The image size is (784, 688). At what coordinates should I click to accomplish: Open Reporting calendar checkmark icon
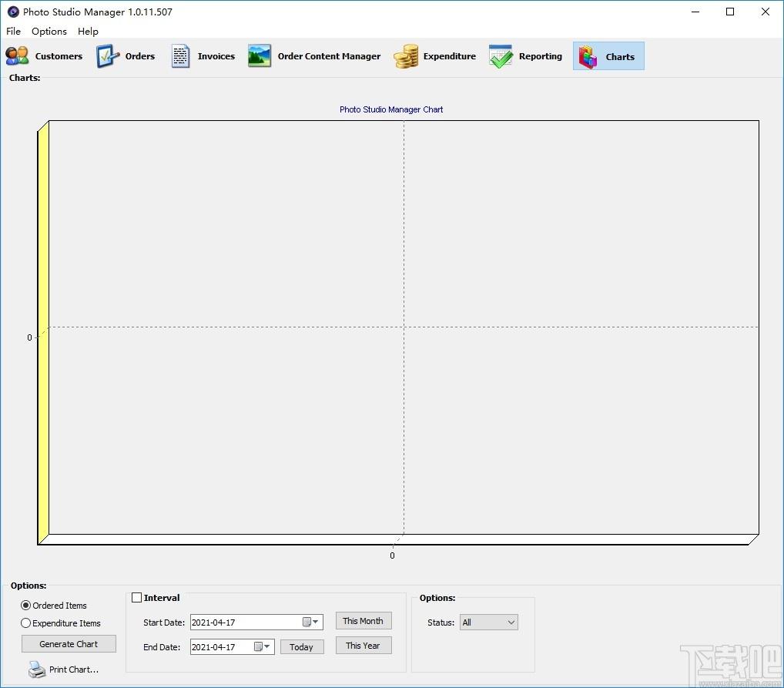501,56
